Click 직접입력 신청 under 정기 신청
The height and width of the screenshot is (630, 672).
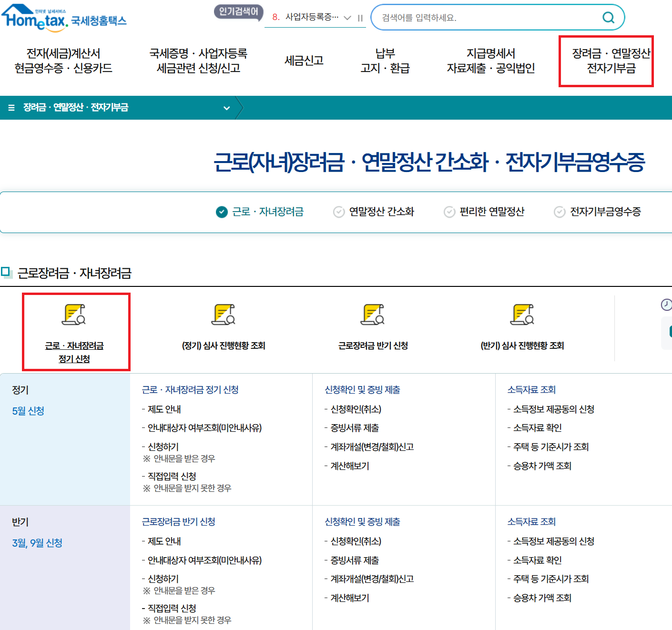point(172,476)
